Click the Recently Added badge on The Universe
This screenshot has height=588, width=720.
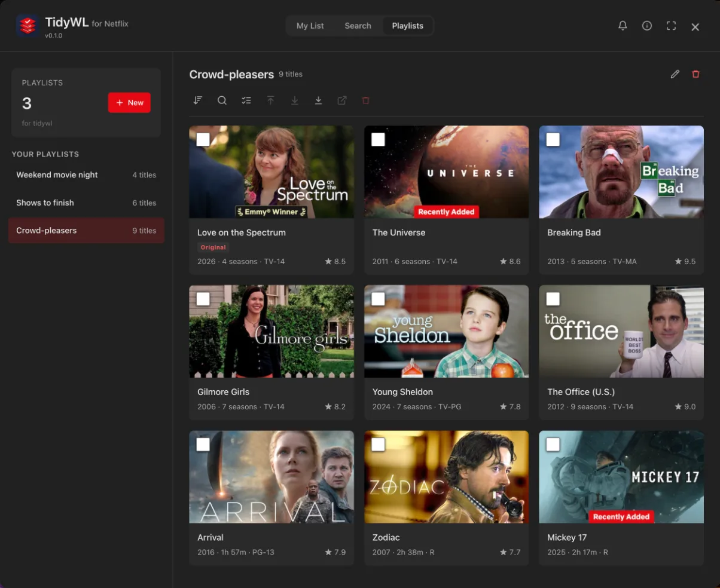pos(446,212)
